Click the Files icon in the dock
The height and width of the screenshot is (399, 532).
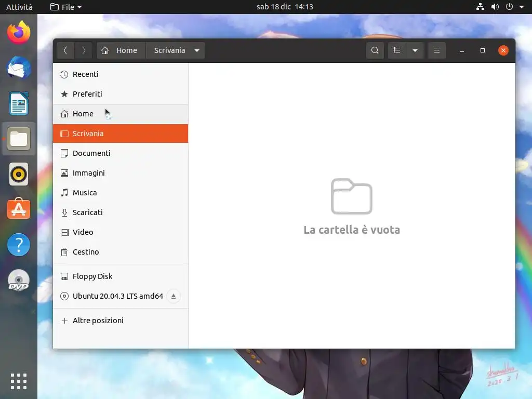point(19,139)
